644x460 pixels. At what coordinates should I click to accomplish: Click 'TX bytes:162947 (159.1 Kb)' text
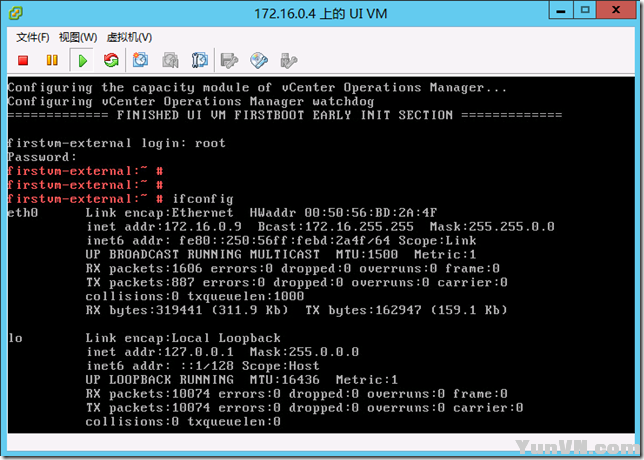pyautogui.click(x=406, y=310)
